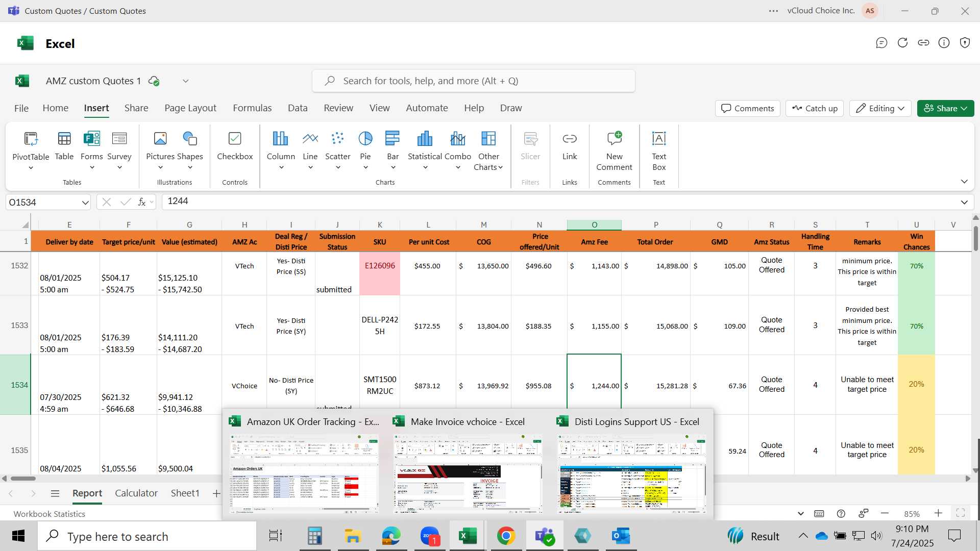Switch to the Calculator sheet tab
Screen dimensions: 980x551
pyautogui.click(x=136, y=493)
